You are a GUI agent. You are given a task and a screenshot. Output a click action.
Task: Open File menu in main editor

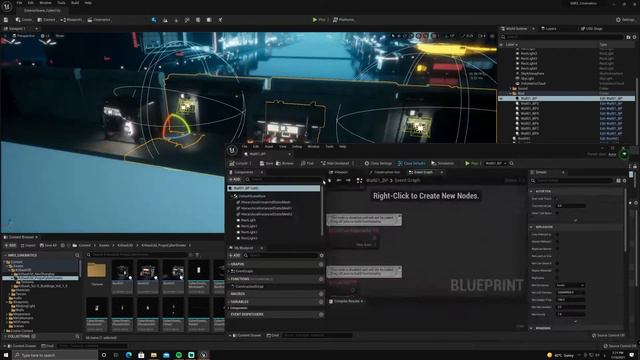tap(19, 3)
